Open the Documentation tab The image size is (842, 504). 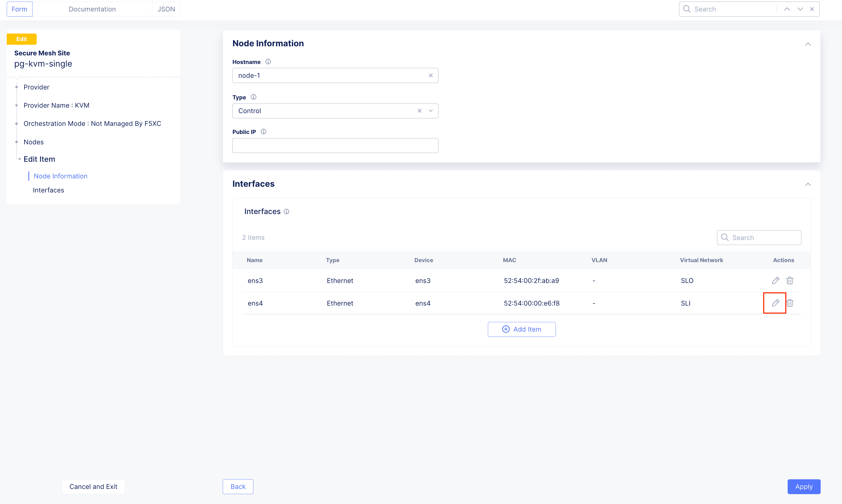click(92, 9)
